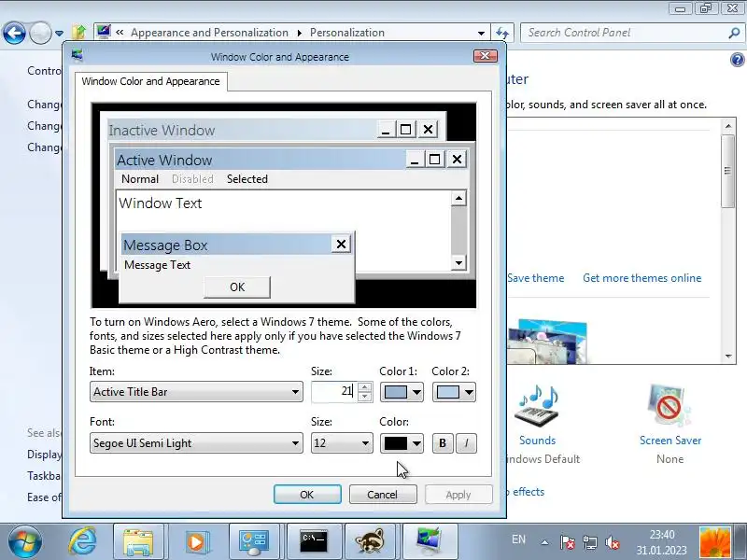This screenshot has width=747, height=560.
Task: Open the help question mark icon
Action: tap(737, 60)
